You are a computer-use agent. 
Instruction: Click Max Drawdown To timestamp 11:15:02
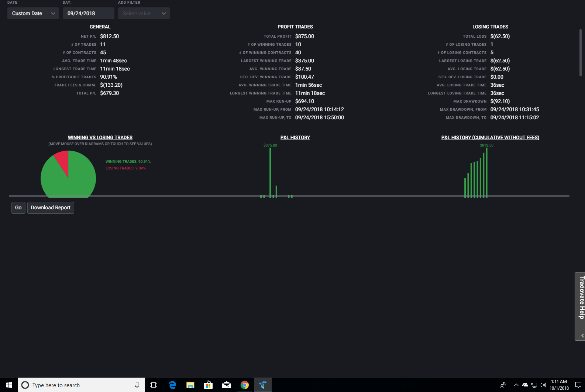[515, 117]
